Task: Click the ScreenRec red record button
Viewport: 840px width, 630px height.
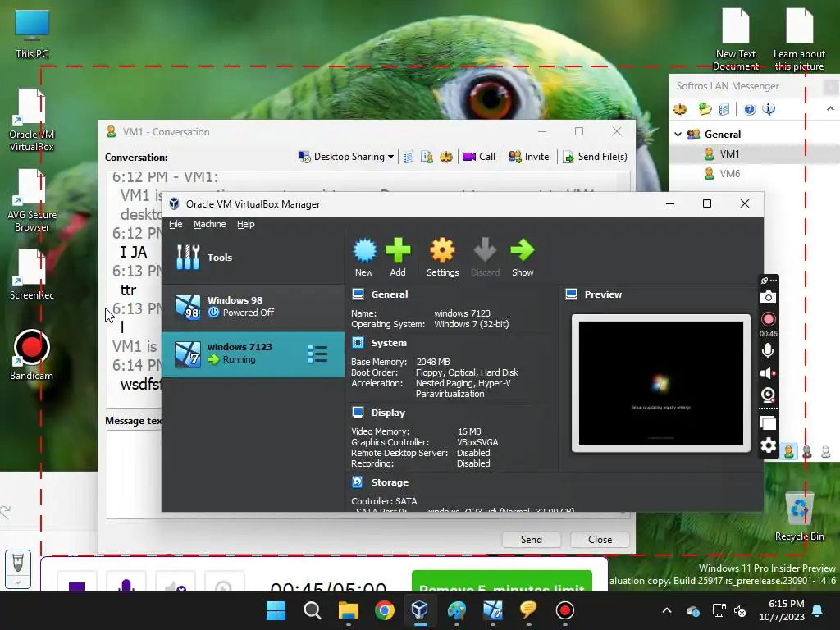Action: 768,319
